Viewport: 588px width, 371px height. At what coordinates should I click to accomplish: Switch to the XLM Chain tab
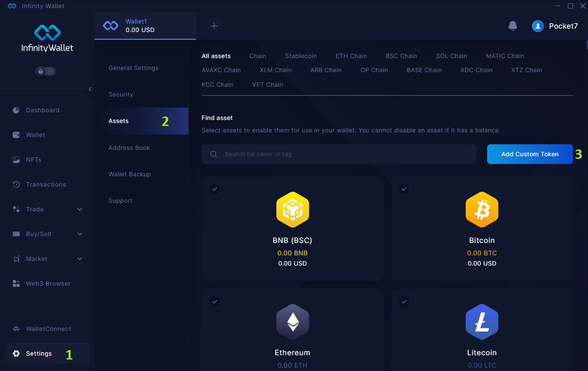point(276,70)
